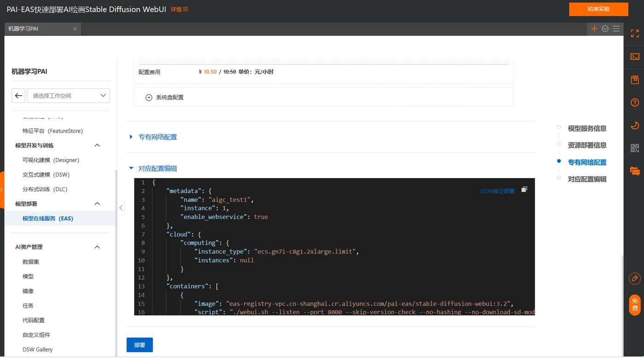Collapse 模型部署 menu group
The image size is (644, 358).
(97, 204)
